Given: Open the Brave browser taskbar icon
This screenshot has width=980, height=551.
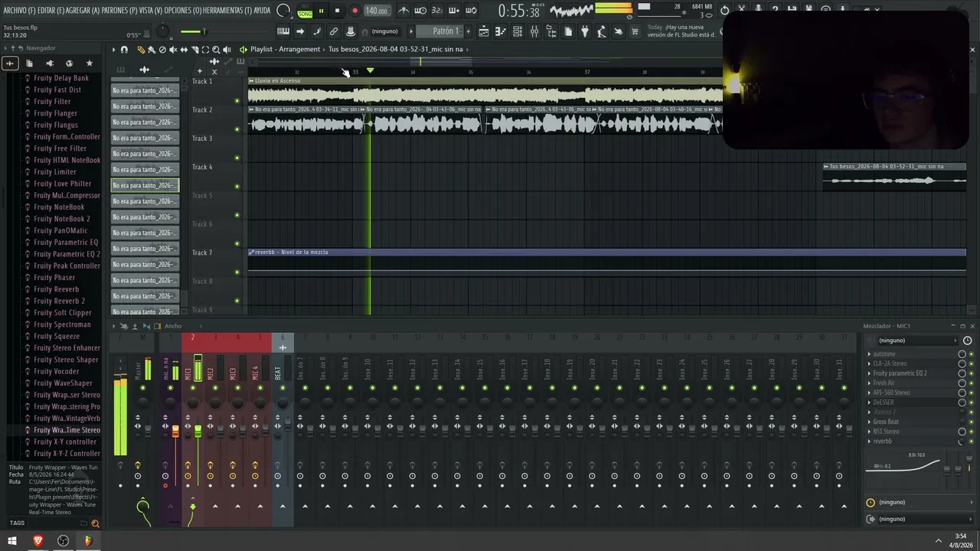Looking at the screenshot, I should 38,540.
